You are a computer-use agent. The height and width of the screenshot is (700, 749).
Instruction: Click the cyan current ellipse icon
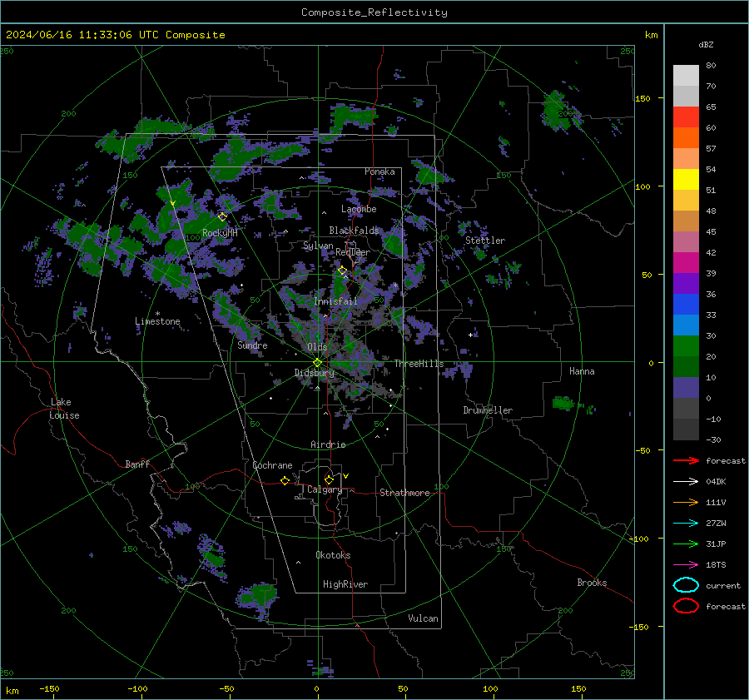coord(686,585)
